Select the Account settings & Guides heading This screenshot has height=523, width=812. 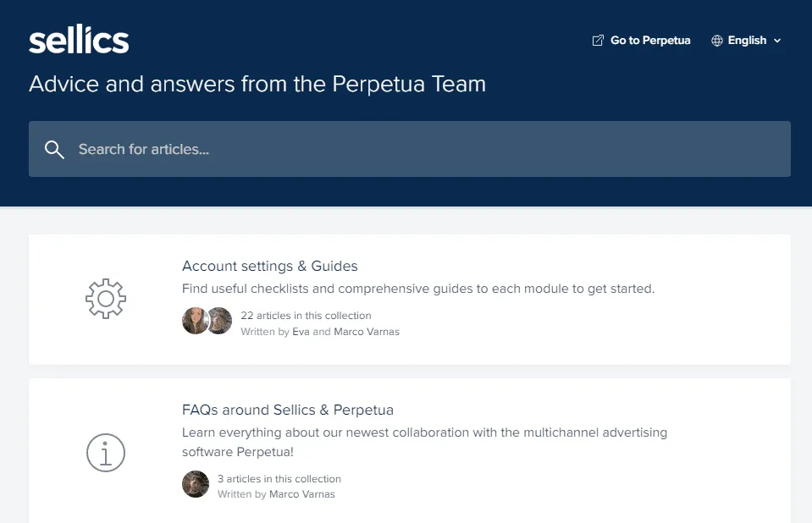click(269, 265)
